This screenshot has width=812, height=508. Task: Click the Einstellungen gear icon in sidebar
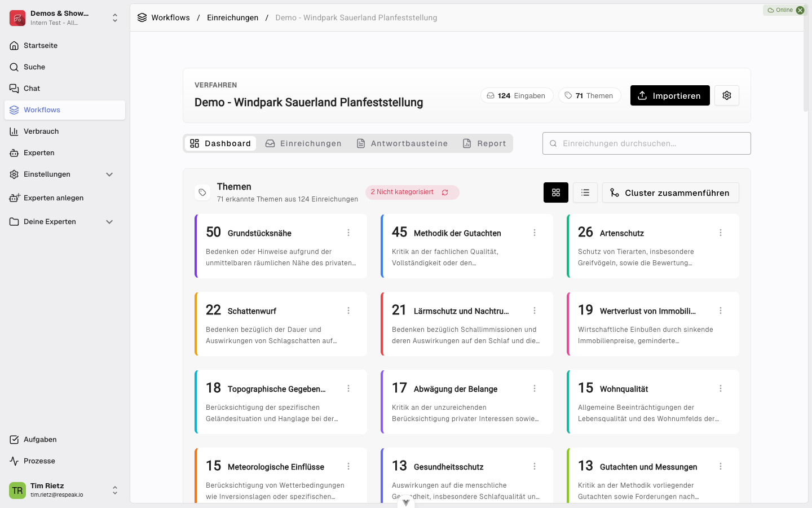[x=14, y=174]
